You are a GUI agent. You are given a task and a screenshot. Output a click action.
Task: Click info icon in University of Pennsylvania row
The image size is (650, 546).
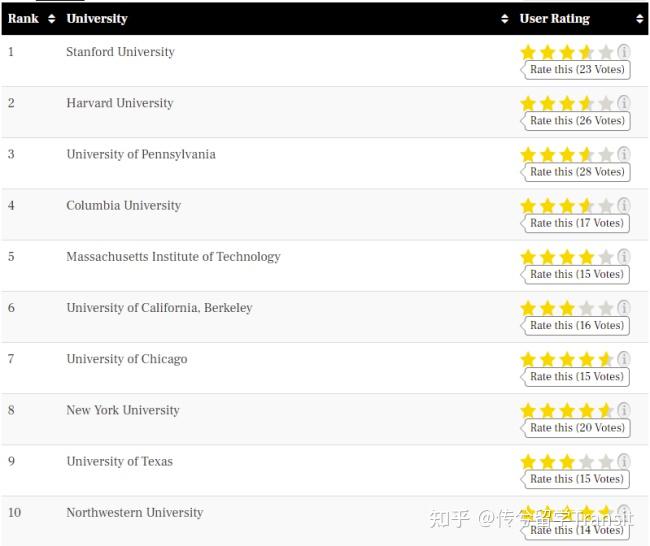pyautogui.click(x=623, y=153)
